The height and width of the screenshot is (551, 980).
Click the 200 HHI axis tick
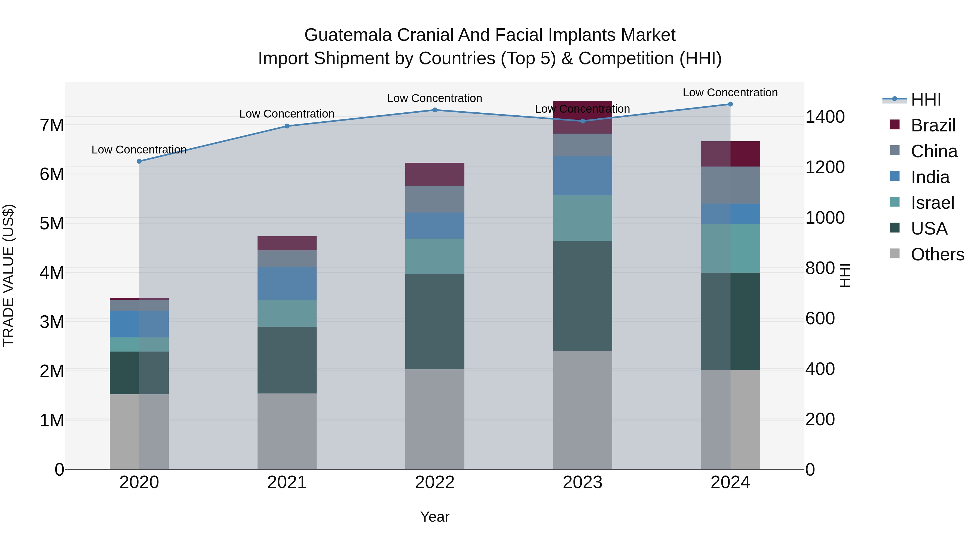(x=820, y=419)
